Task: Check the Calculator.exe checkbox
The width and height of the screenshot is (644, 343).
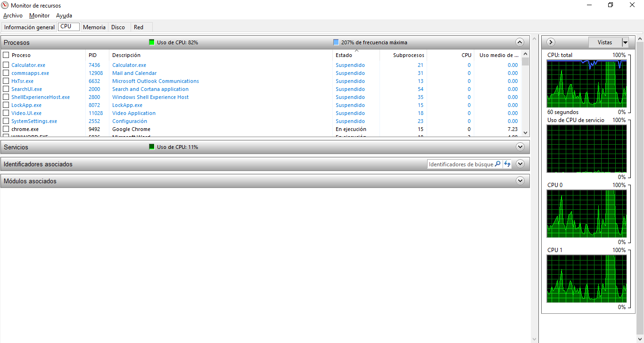Action: coord(6,65)
